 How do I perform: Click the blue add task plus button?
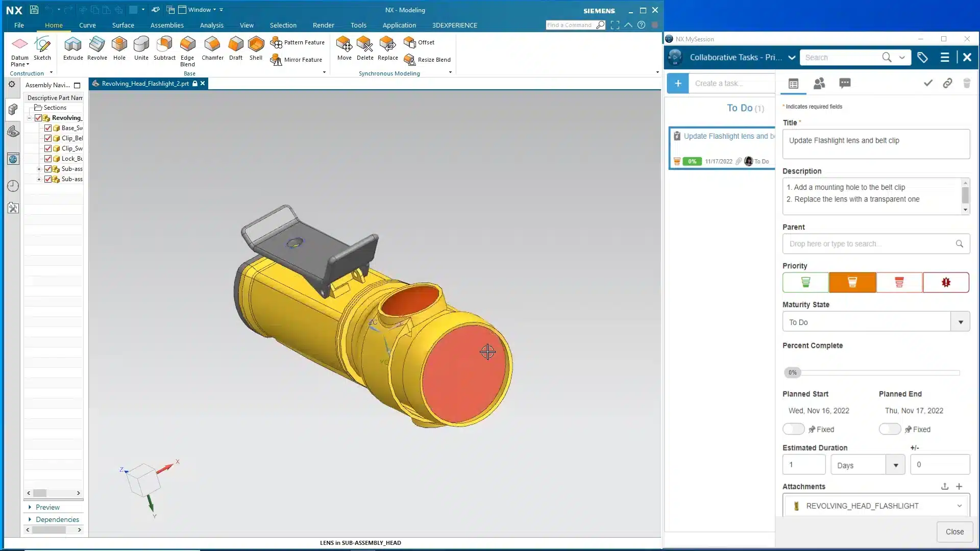(678, 83)
